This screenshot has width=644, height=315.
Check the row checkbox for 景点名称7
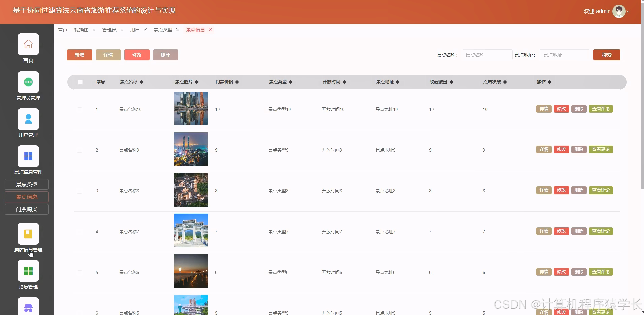coord(79,232)
